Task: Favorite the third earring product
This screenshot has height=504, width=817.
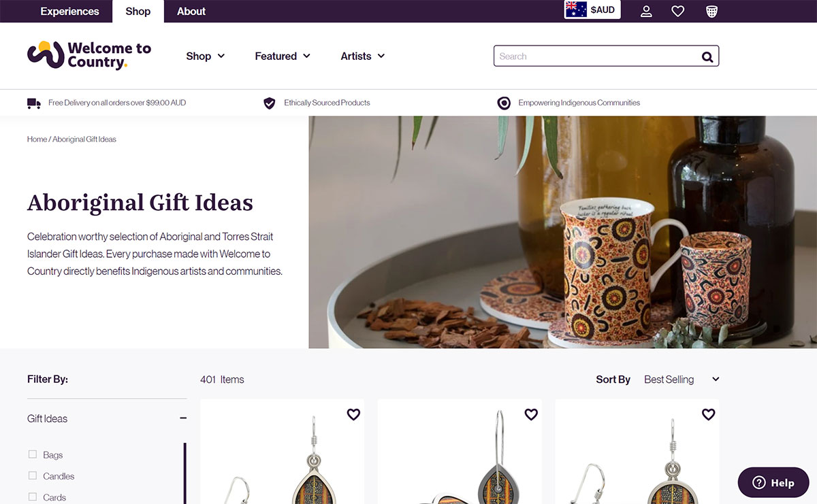Action: point(708,414)
